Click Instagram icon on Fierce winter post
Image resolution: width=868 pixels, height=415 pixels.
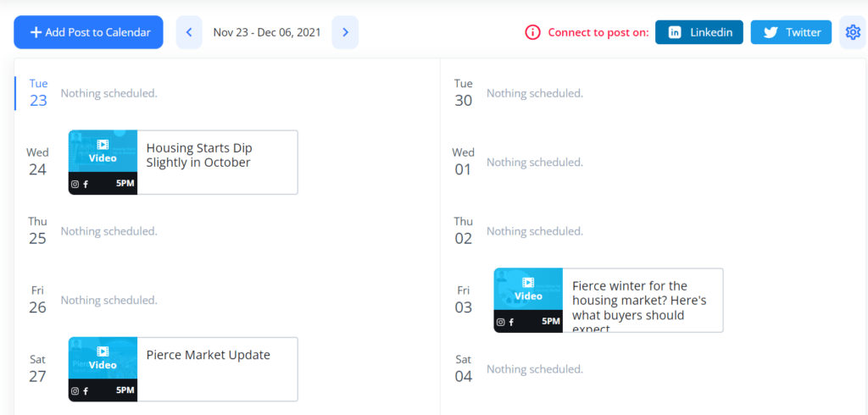pos(501,322)
